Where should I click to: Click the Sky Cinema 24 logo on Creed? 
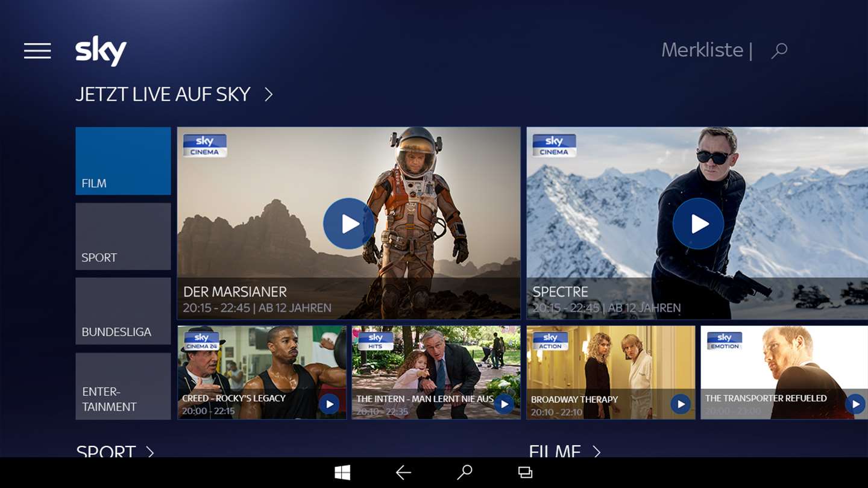point(201,341)
